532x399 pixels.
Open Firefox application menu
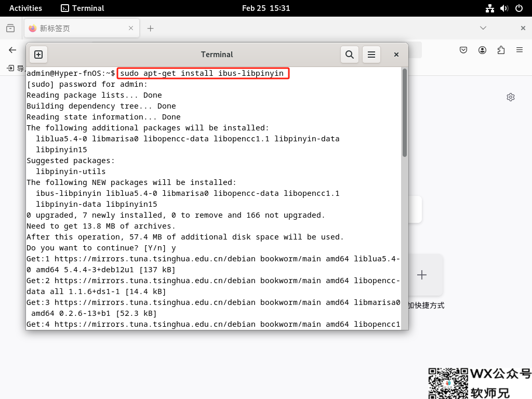pyautogui.click(x=520, y=50)
